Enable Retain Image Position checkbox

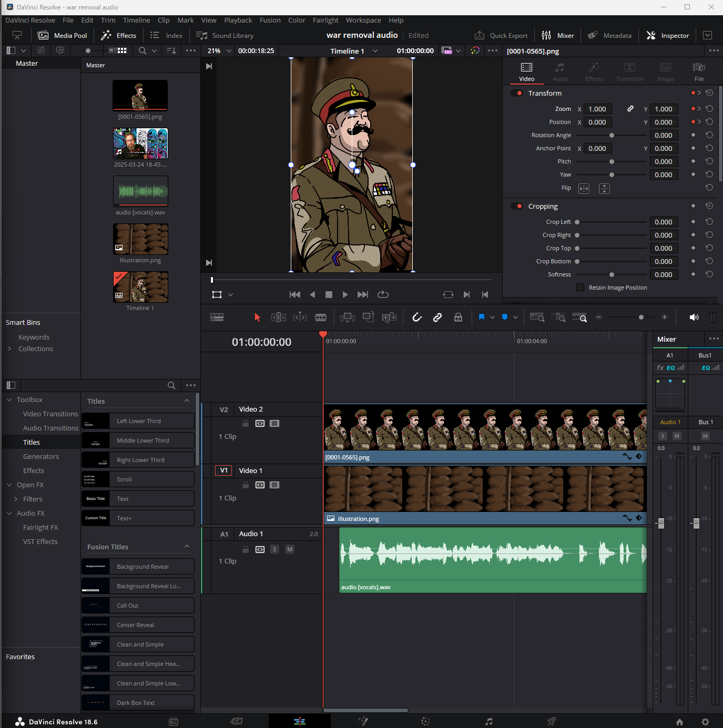(580, 288)
